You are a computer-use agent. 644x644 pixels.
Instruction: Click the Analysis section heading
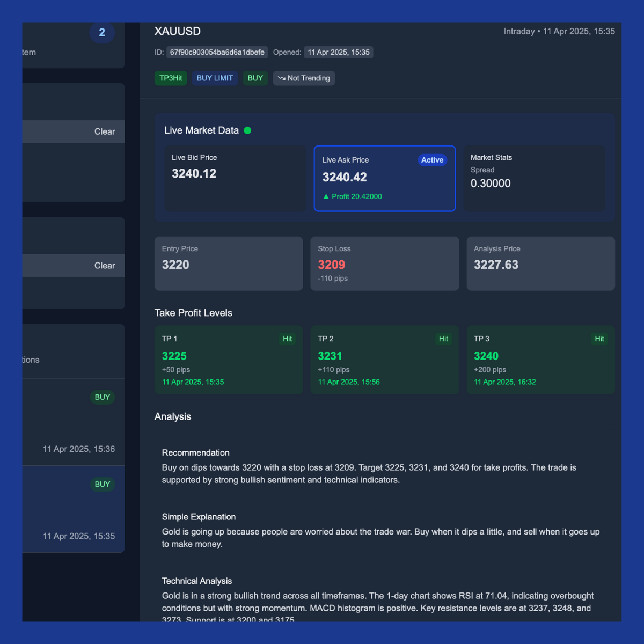[x=173, y=416]
